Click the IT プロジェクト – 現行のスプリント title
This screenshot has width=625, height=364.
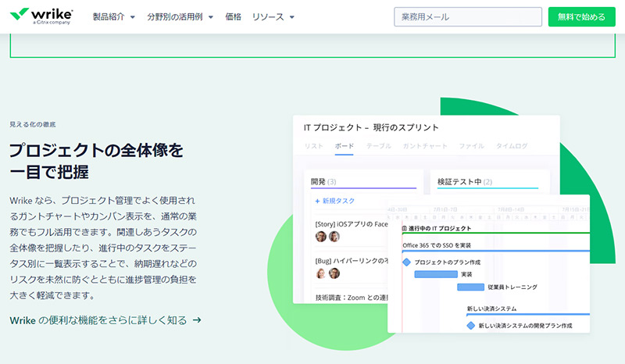pyautogui.click(x=371, y=127)
